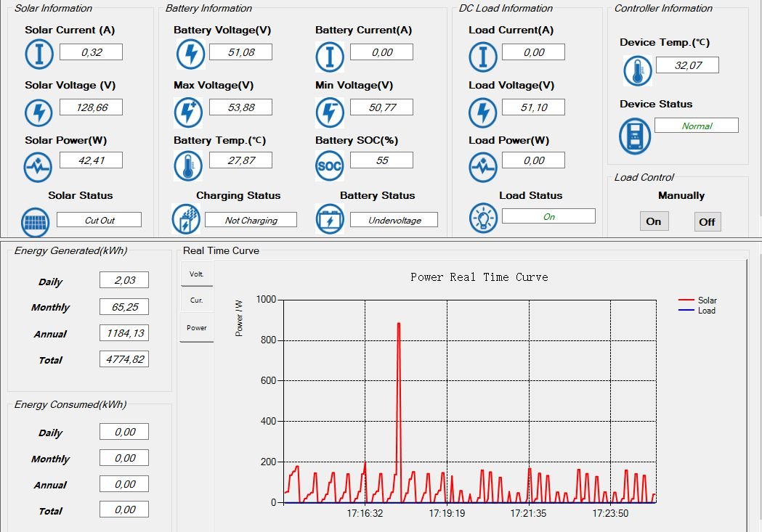Click the Max Voltage battery-plus icon
This screenshot has width=762, height=532.
pyautogui.click(x=188, y=112)
